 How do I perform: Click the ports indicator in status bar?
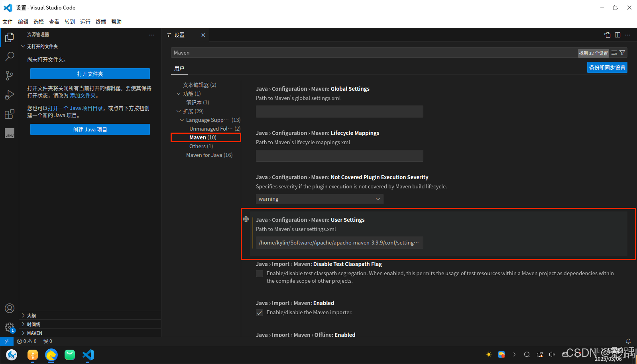click(48, 341)
